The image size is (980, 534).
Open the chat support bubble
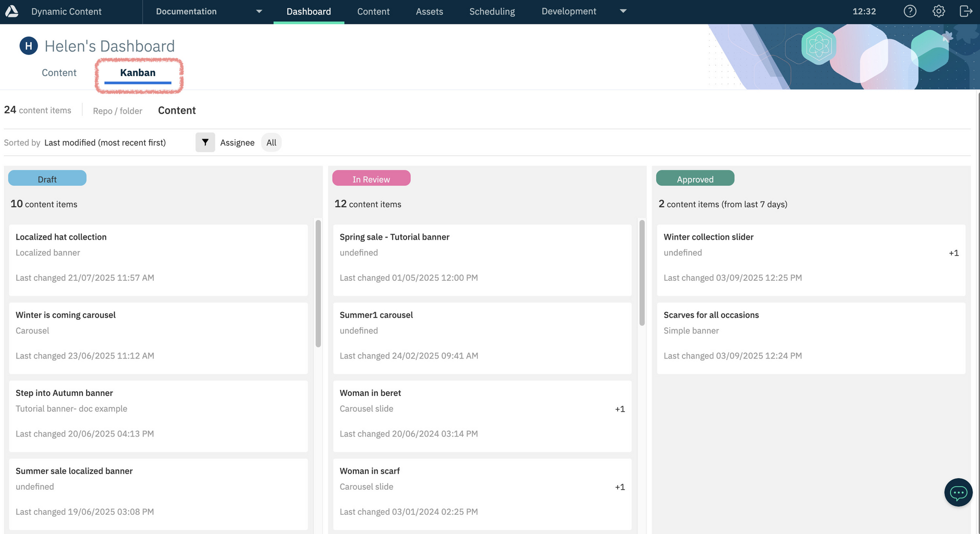click(958, 492)
